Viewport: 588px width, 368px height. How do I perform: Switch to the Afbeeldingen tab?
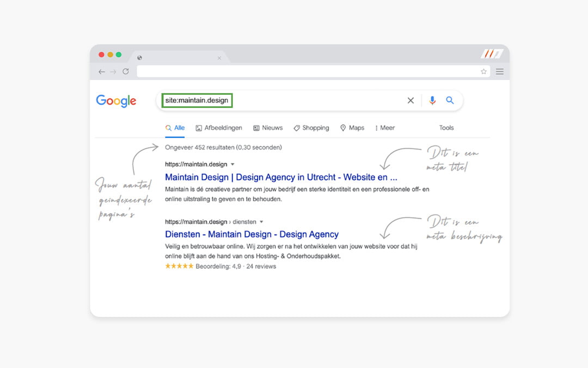tap(219, 128)
